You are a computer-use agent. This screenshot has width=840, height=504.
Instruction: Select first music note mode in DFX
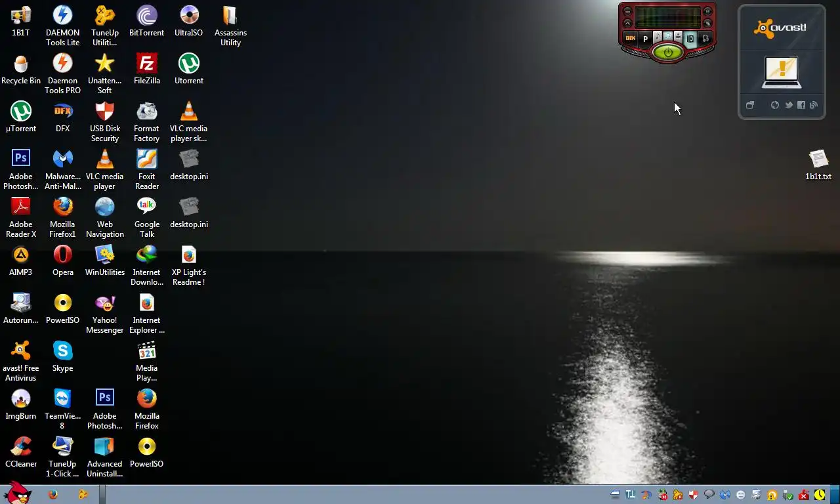tap(658, 37)
